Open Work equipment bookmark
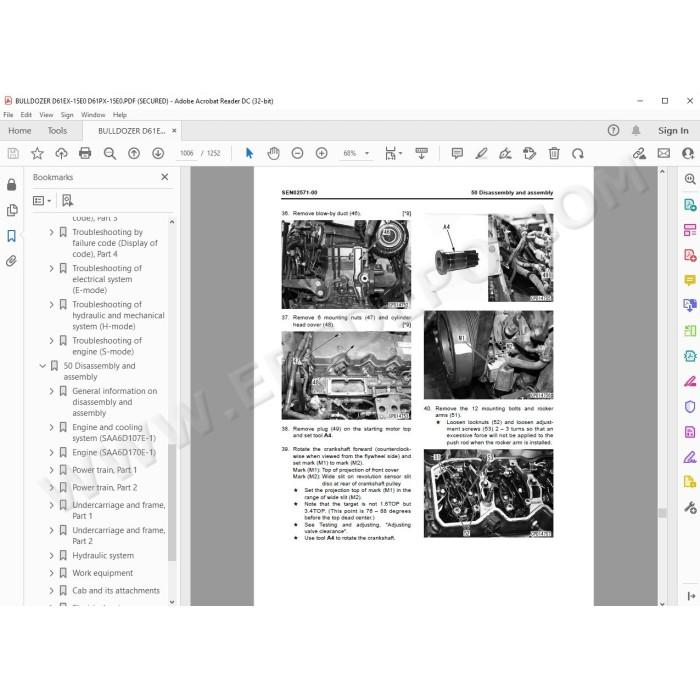 click(102, 573)
